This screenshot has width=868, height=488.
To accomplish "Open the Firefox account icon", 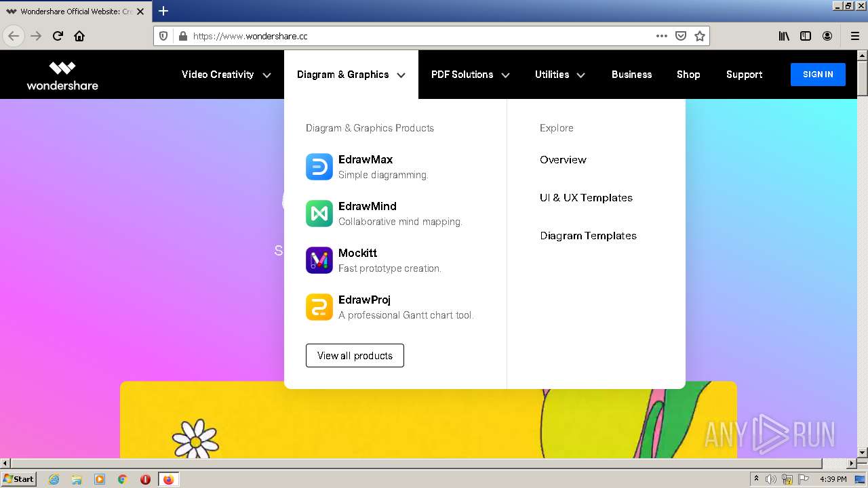I will pos(827,36).
